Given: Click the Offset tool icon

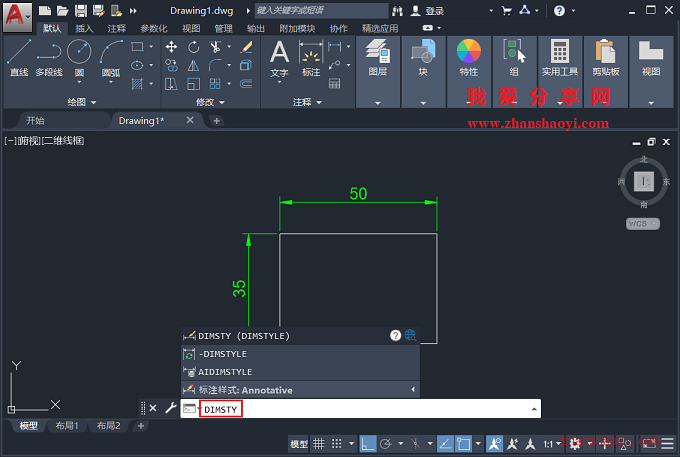Looking at the screenshot, I should coord(246,84).
